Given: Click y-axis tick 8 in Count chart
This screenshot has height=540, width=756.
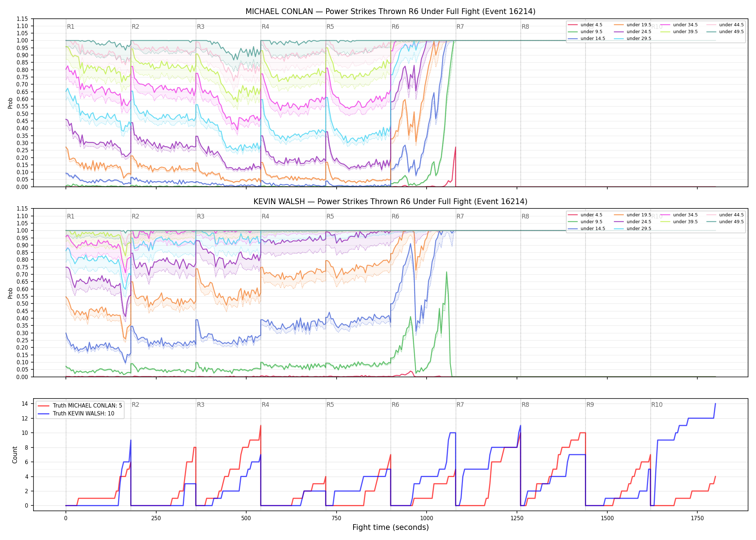Looking at the screenshot, I should [26, 447].
